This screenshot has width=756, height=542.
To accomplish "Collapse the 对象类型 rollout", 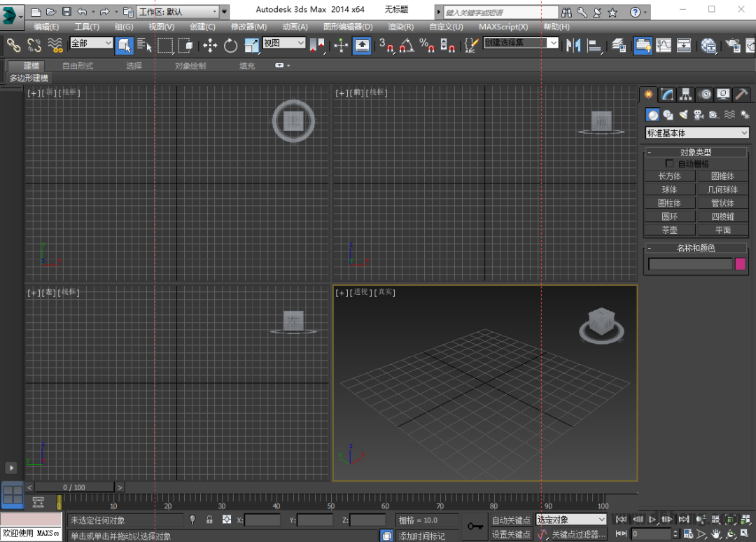I will point(696,153).
